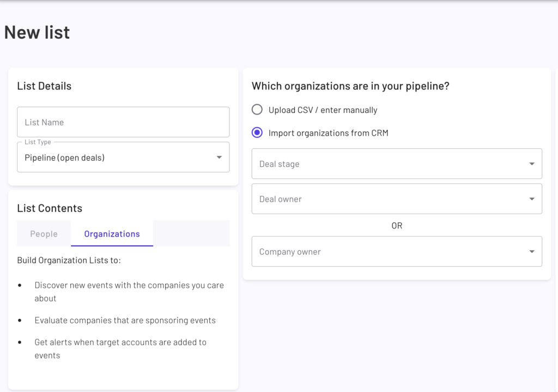Viewport: 558px width, 392px height.
Task: Click the Deal owner chevron icon
Action: pyautogui.click(x=532, y=198)
